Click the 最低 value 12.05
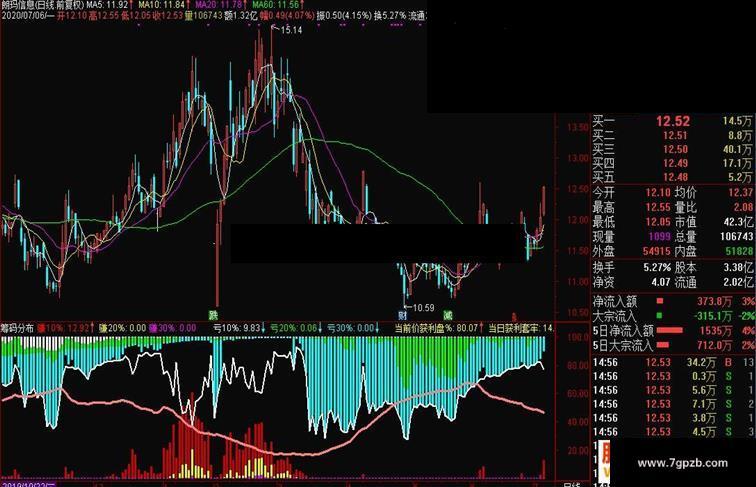 pos(658,222)
